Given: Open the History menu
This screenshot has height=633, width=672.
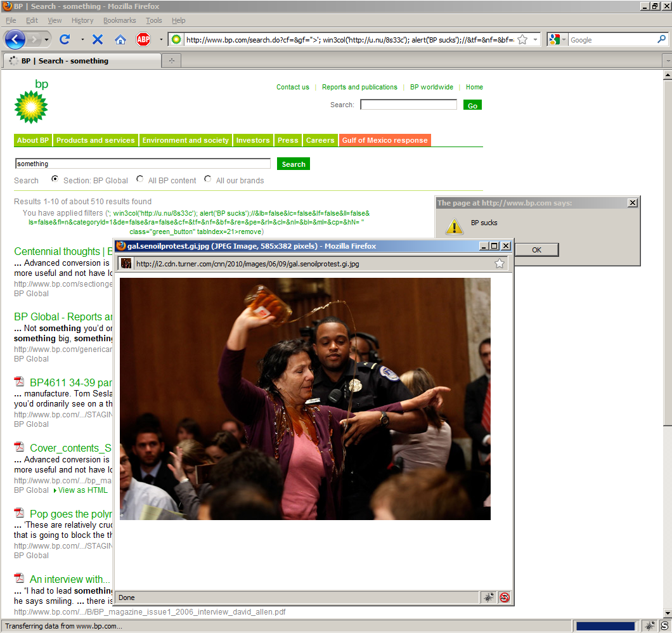Looking at the screenshot, I should 82,20.
